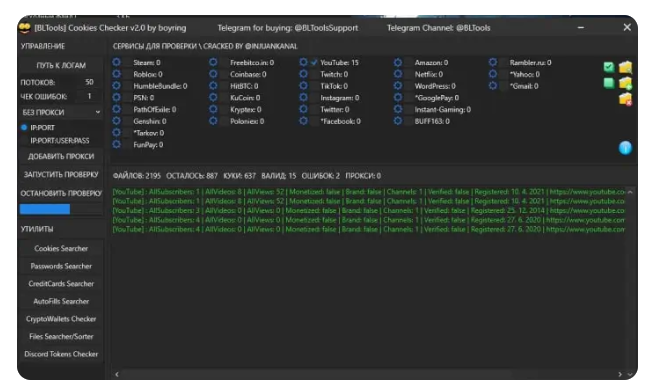Screen dimensions: 650x389
Task: Click the gear icon beside HumbleBundle
Action: [116, 86]
